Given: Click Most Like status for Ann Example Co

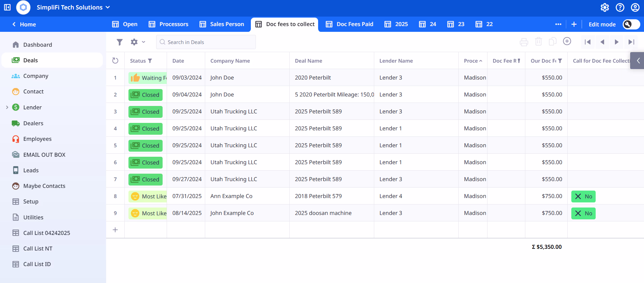Looking at the screenshot, I should click(x=148, y=196).
